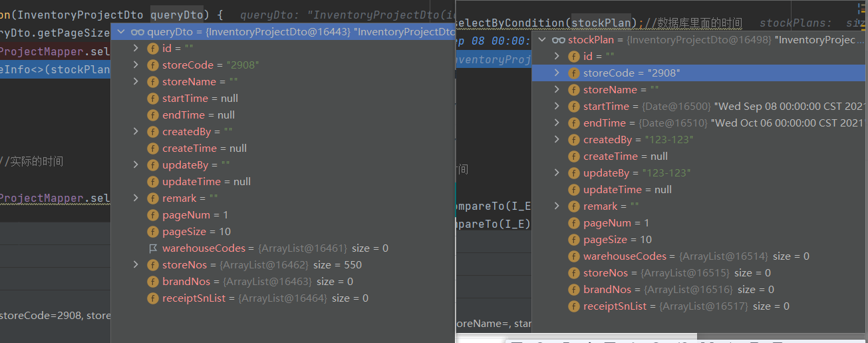Image resolution: width=868 pixels, height=343 pixels.
Task: Click the field icon of queryDto updateTime
Action: click(153, 182)
